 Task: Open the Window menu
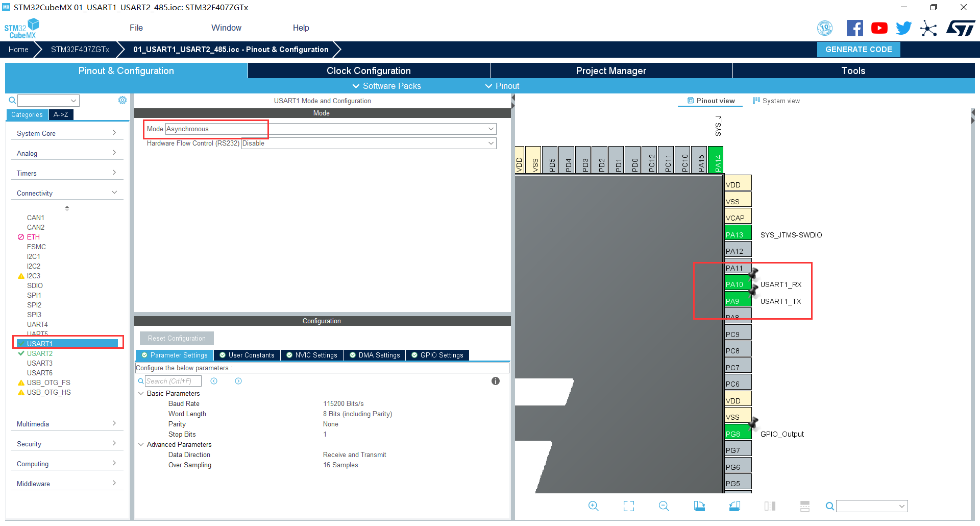(x=226, y=28)
